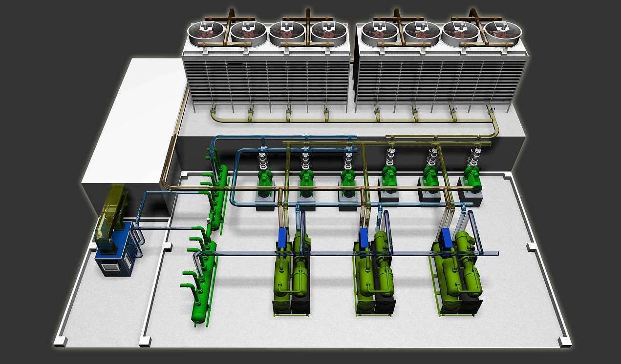The image size is (621, 364).
Task: Click blue control panel on middle chiller
Action: pyautogui.click(x=364, y=237)
